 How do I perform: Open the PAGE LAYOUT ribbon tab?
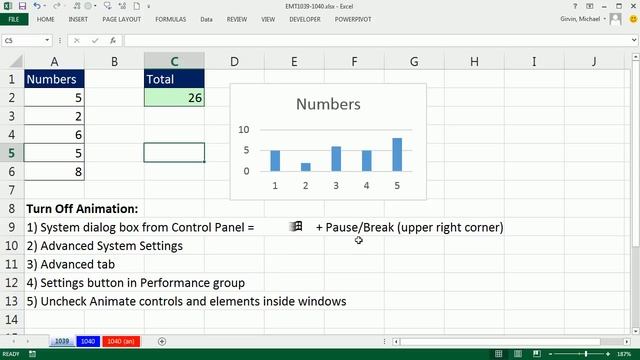122,19
